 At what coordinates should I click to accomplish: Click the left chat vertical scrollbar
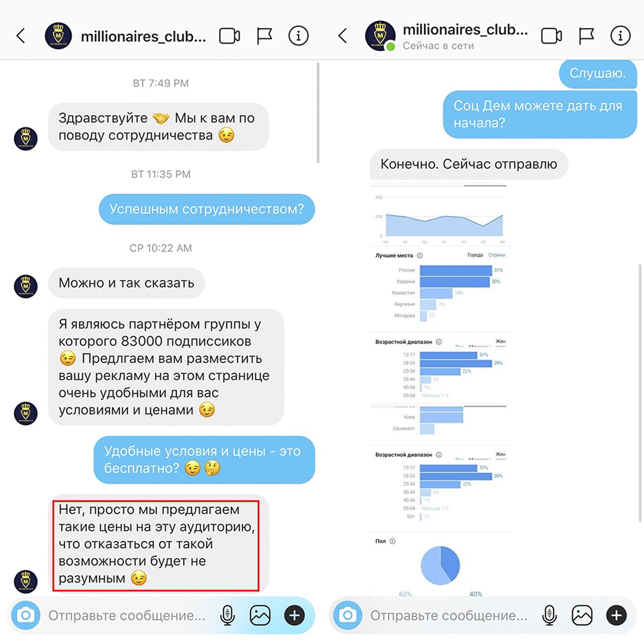click(318, 113)
